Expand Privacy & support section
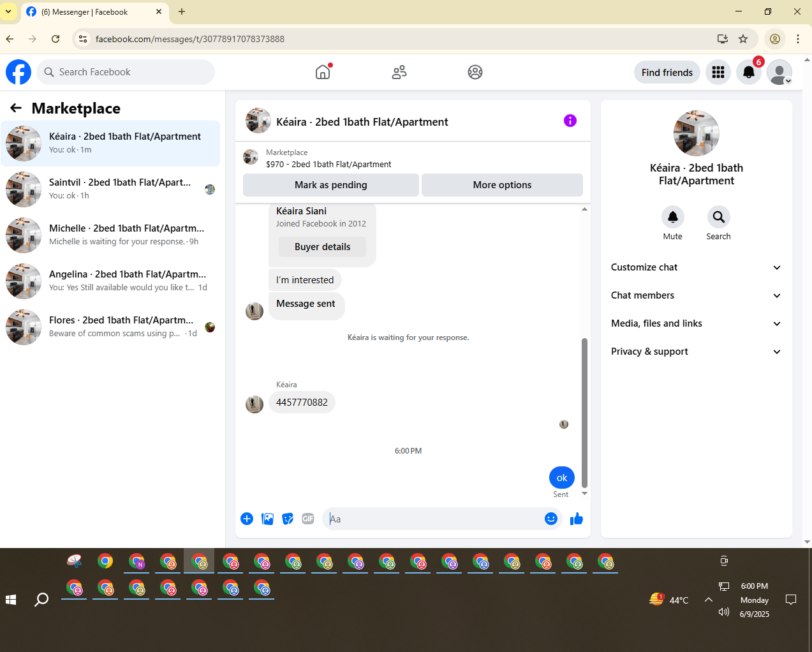Screen dimensions: 812x652 point(696,352)
